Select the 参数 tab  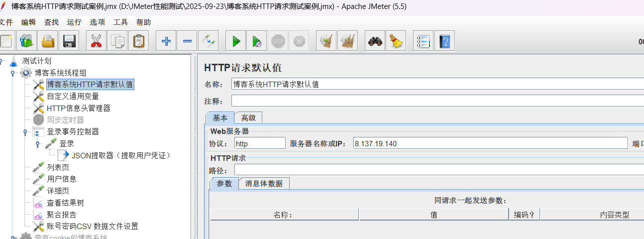[x=224, y=183]
